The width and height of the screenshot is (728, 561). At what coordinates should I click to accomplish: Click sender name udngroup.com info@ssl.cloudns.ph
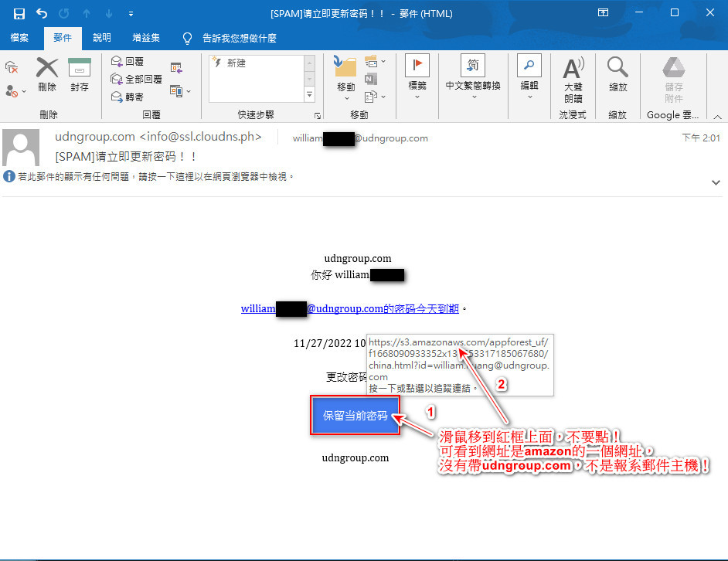(x=158, y=137)
